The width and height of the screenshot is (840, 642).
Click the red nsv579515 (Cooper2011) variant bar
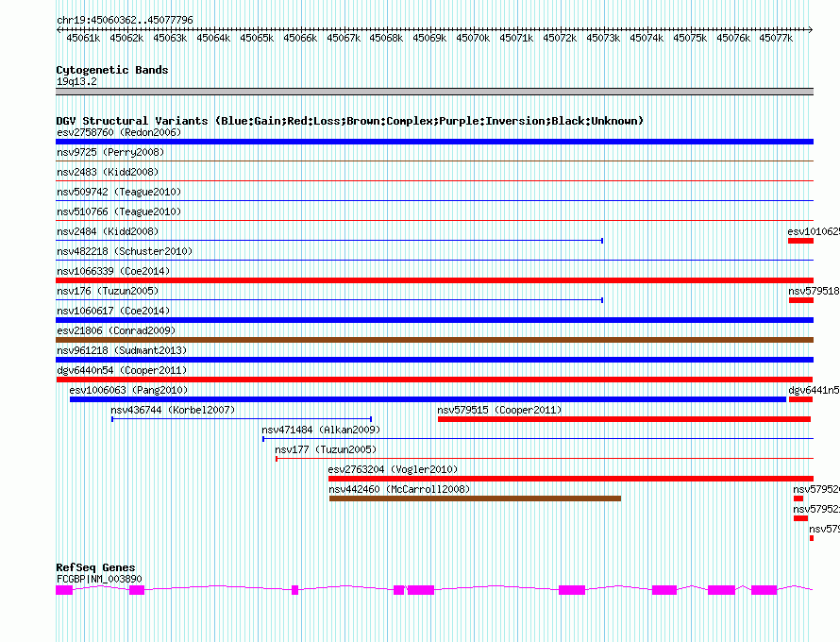(x=625, y=419)
